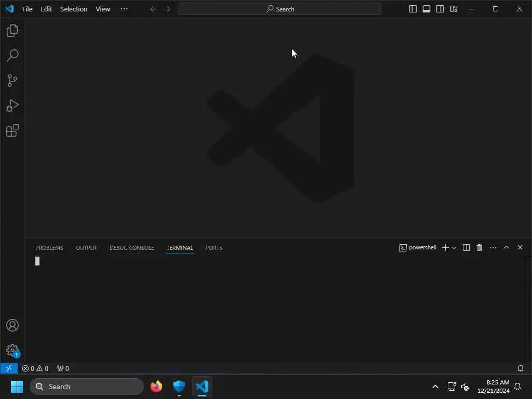Open a remote window from status bar
532x399 pixels.
click(9, 368)
